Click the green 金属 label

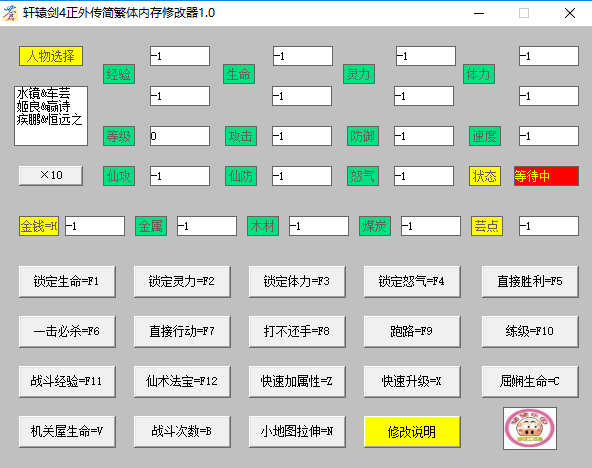[x=151, y=226]
